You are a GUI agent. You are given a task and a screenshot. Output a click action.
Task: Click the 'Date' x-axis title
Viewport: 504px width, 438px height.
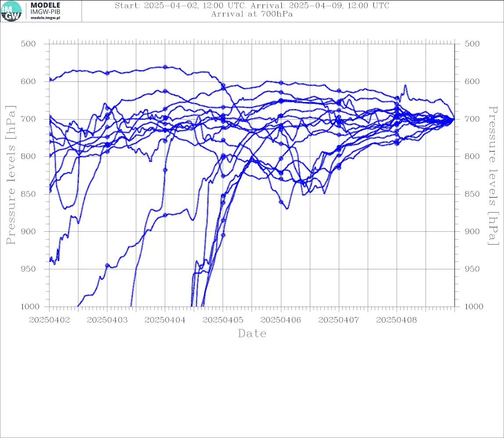click(x=252, y=334)
